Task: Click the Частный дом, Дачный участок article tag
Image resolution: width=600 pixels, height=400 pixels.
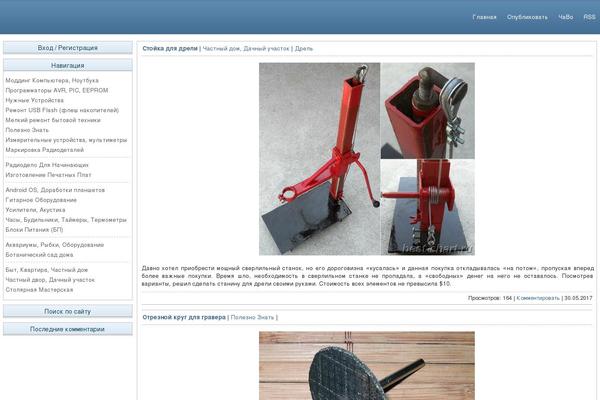Action: 246,49
